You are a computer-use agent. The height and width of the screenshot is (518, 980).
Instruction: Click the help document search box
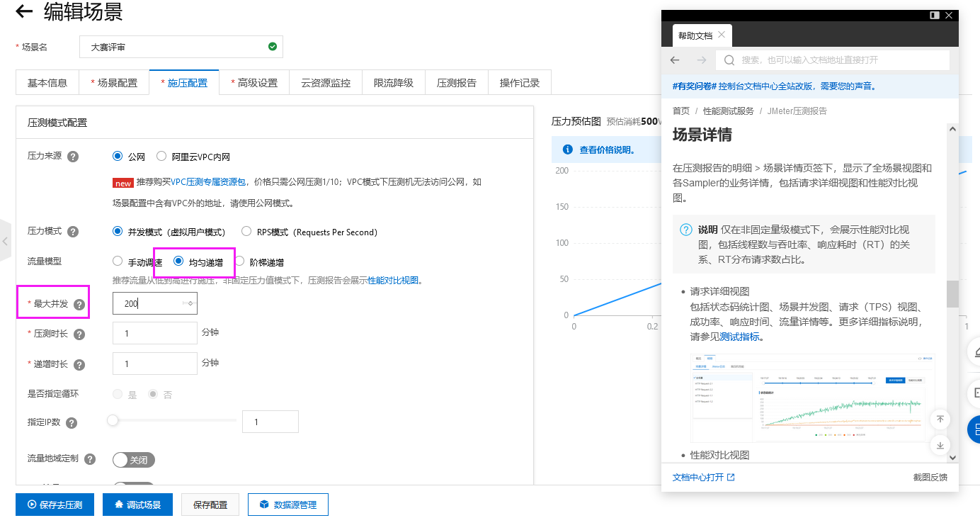tap(833, 60)
